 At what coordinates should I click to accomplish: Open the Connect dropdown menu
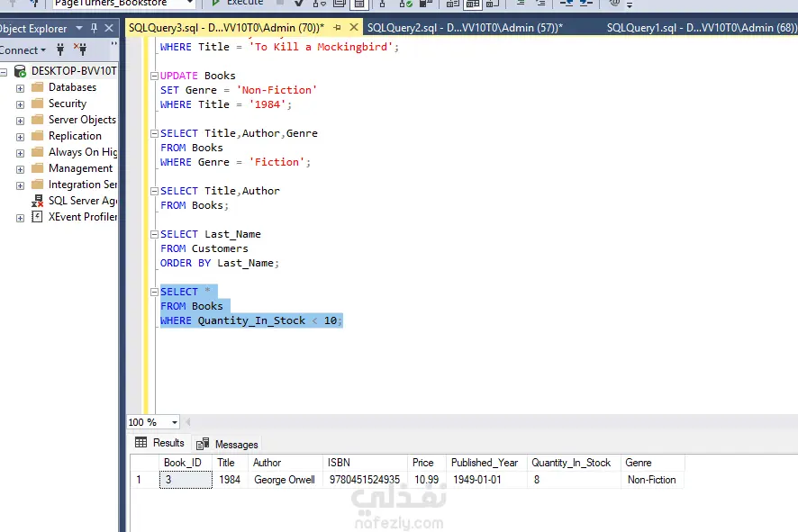pyautogui.click(x=23, y=50)
